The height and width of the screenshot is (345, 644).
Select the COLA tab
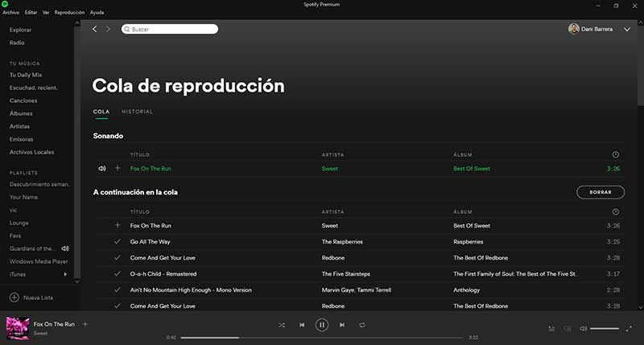click(x=101, y=112)
